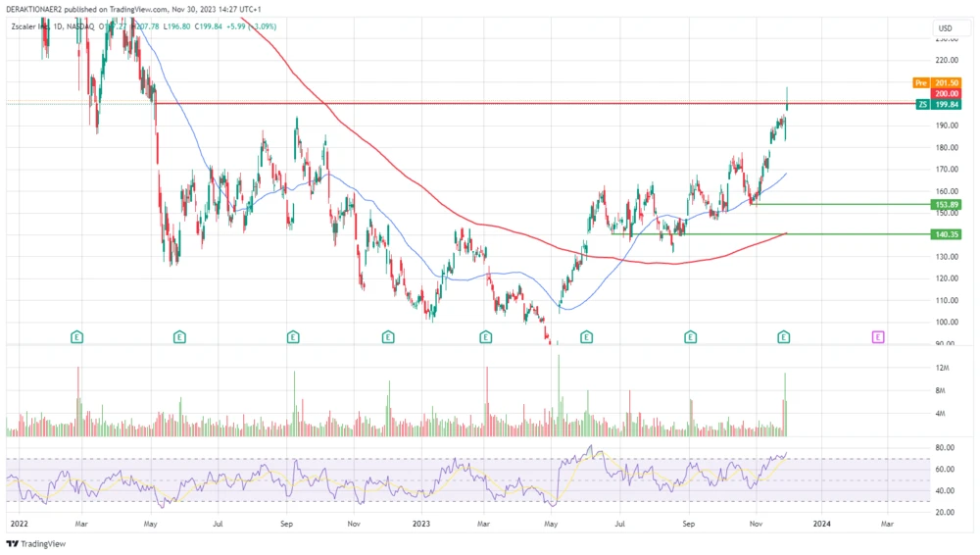Viewport: 980px width, 555px height.
Task: Click the 2022 year label on the time axis
Action: [x=20, y=524]
